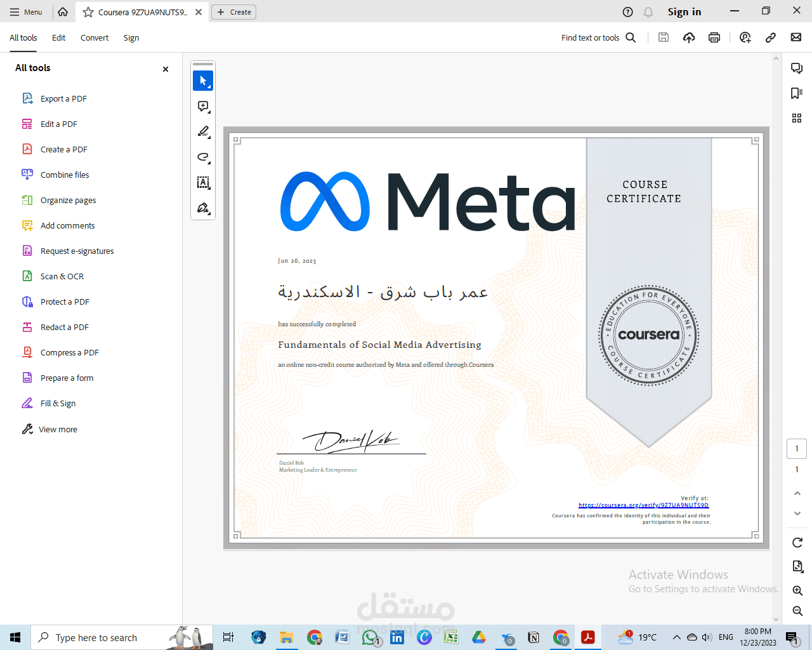Open the Compress a PDF tool
812x650 pixels.
70,352
